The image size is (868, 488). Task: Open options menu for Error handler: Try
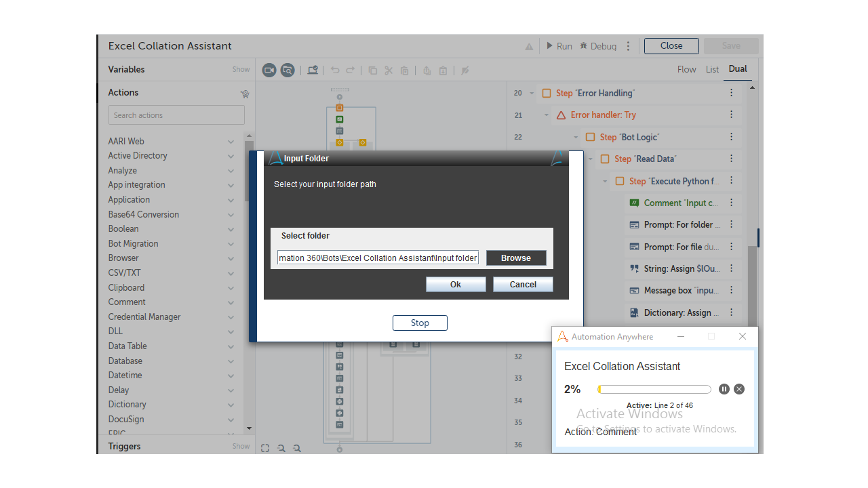pos(732,115)
